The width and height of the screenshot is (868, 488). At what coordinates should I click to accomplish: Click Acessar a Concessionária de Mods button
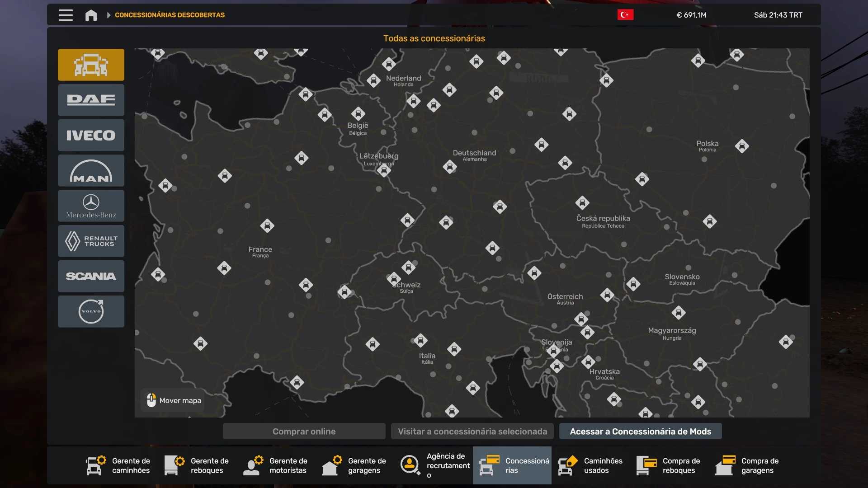point(640,431)
